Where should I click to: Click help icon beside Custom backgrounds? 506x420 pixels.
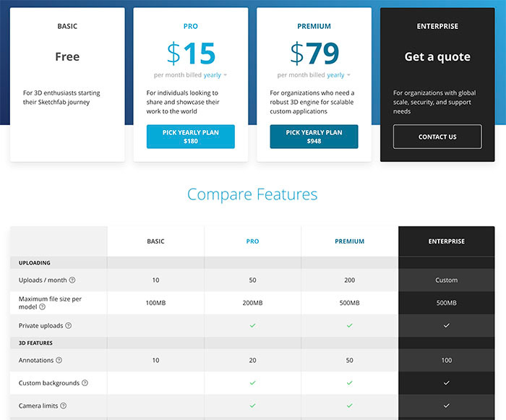coord(85,383)
